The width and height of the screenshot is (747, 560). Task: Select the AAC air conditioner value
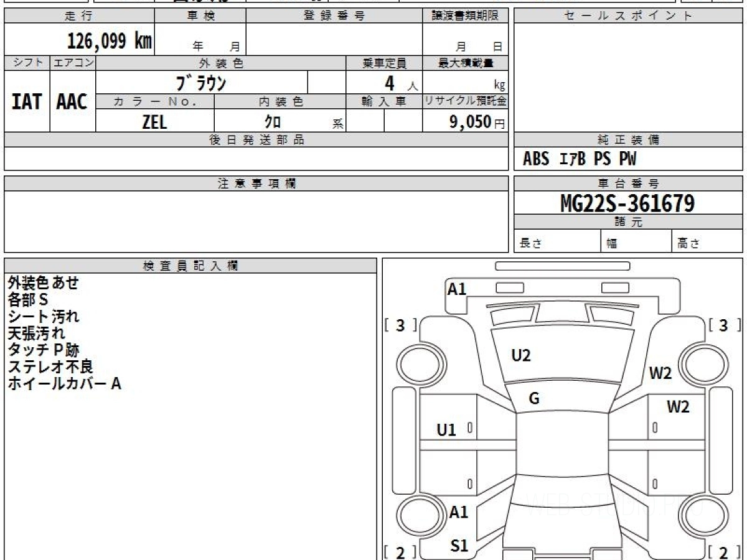click(72, 101)
